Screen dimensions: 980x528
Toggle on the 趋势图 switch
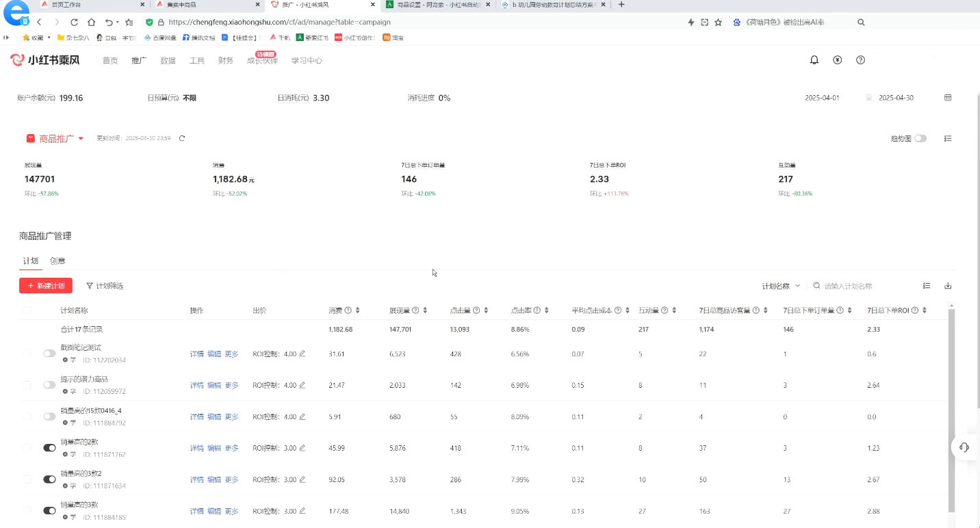click(x=920, y=137)
